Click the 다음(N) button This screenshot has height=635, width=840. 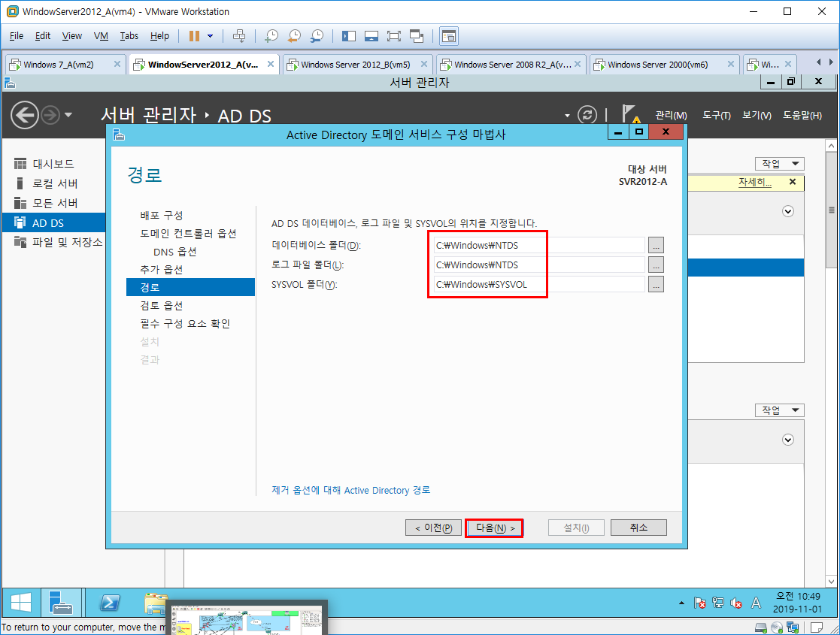[x=495, y=528]
